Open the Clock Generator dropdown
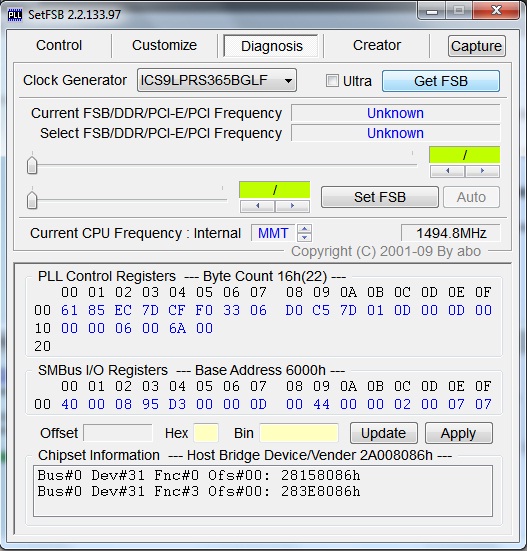527x551 pixels. (x=217, y=80)
